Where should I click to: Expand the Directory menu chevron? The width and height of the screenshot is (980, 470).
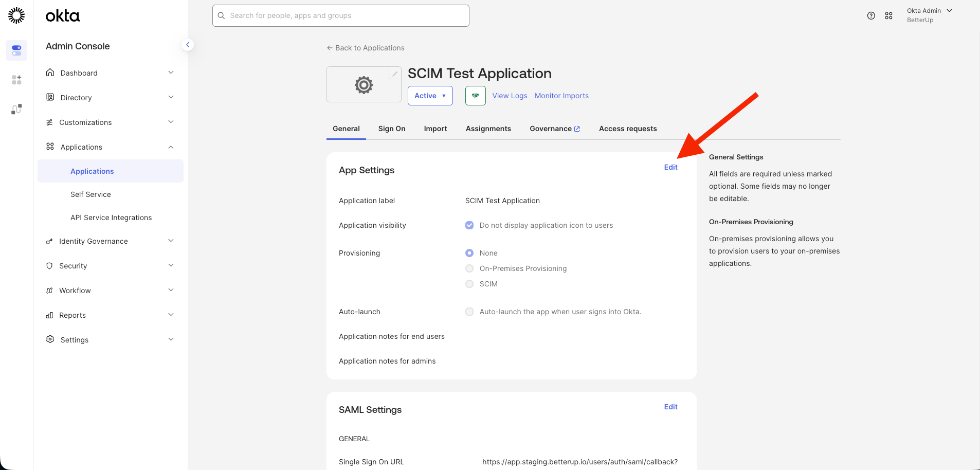point(171,97)
